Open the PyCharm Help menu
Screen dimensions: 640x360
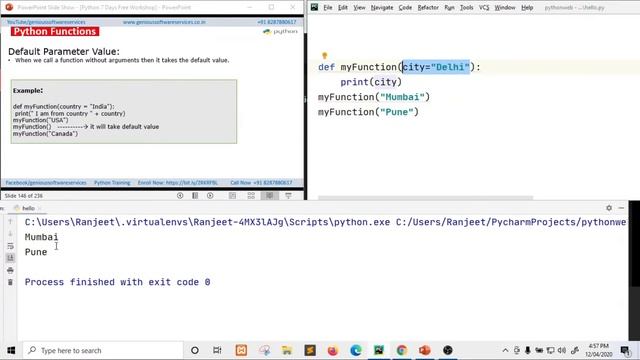coord(527,7)
